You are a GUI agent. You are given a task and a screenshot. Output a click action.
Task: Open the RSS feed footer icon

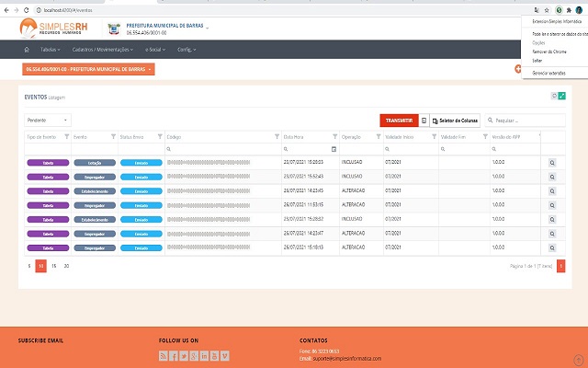tap(164, 356)
